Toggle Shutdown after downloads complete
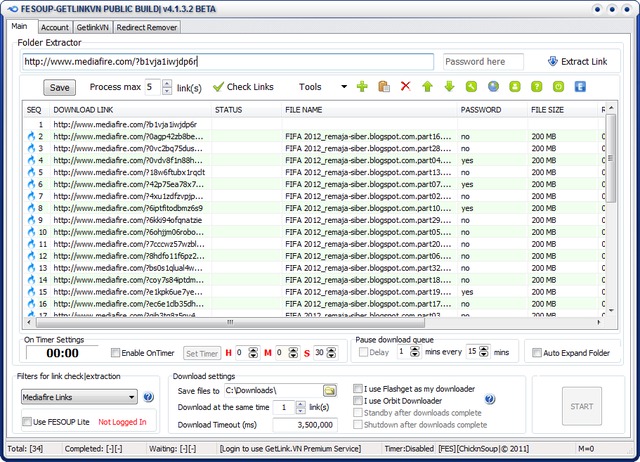 pos(358,424)
